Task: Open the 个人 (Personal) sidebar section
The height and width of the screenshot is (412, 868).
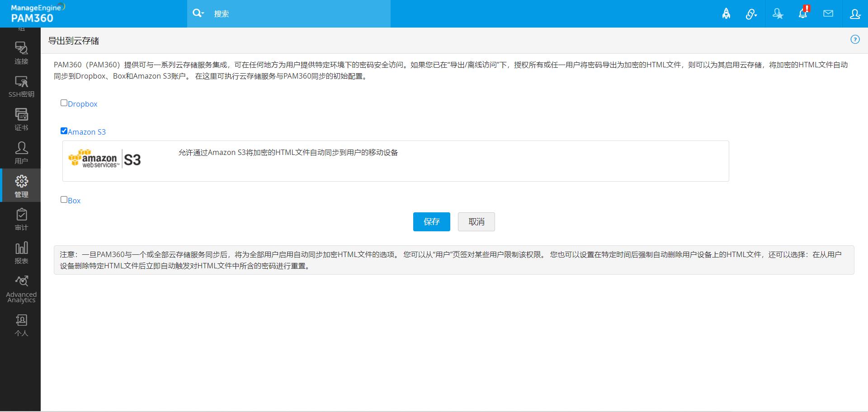Action: 21,325
